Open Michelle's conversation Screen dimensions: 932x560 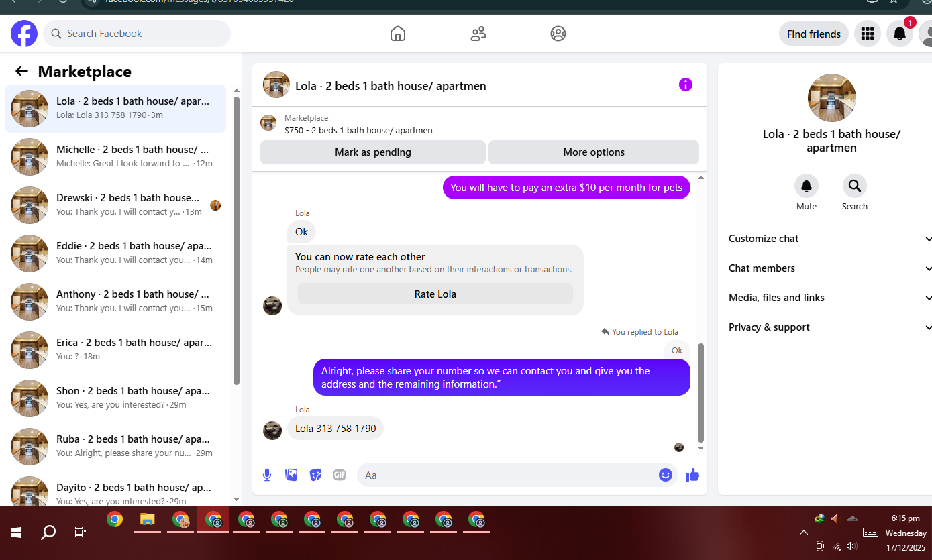tap(115, 157)
